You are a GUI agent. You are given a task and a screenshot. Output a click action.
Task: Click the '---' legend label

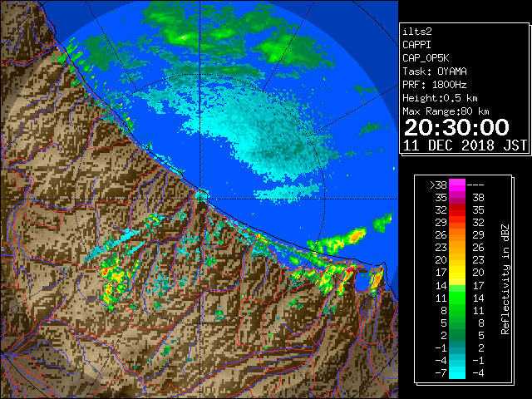click(x=475, y=185)
